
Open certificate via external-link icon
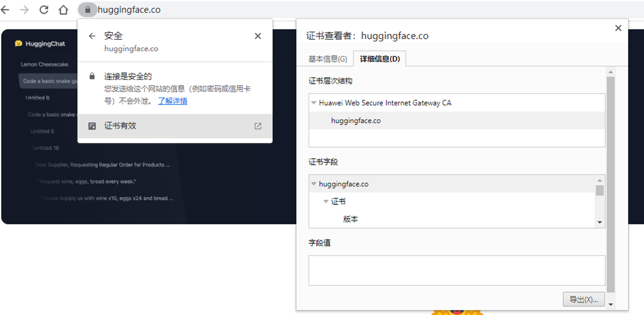[x=258, y=126]
